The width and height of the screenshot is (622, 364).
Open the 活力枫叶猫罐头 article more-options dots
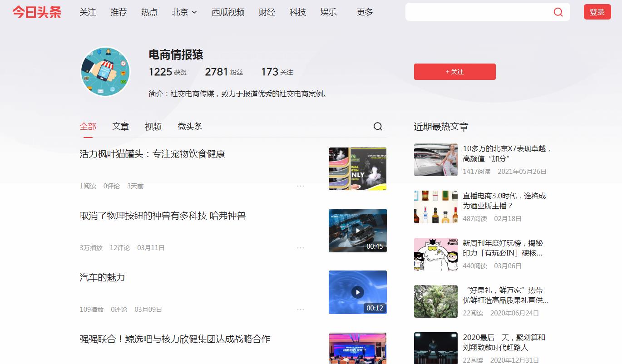301,186
